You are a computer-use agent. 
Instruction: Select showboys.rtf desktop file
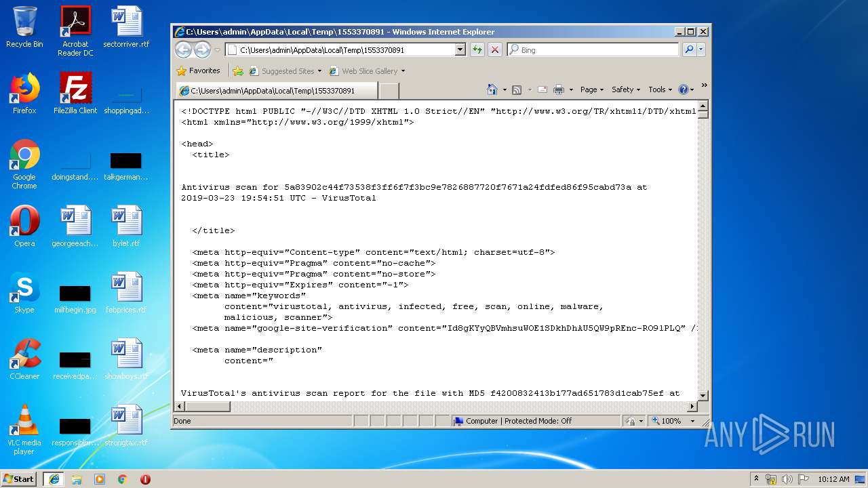point(126,359)
